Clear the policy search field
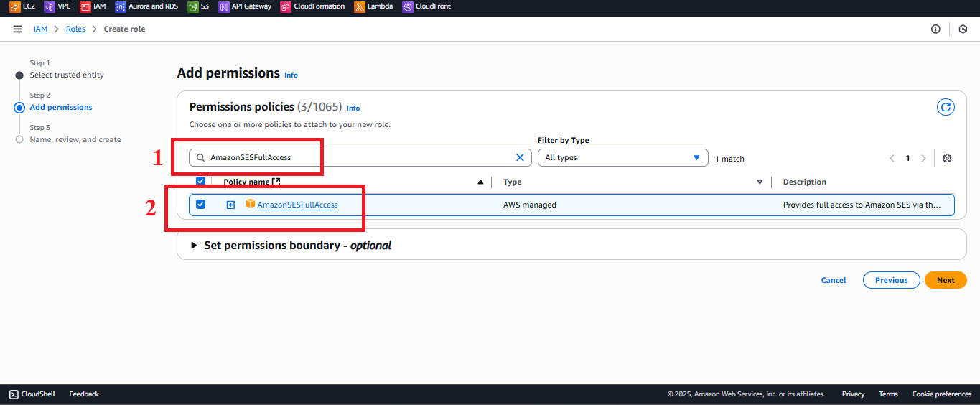The height and width of the screenshot is (405, 980). pos(521,157)
